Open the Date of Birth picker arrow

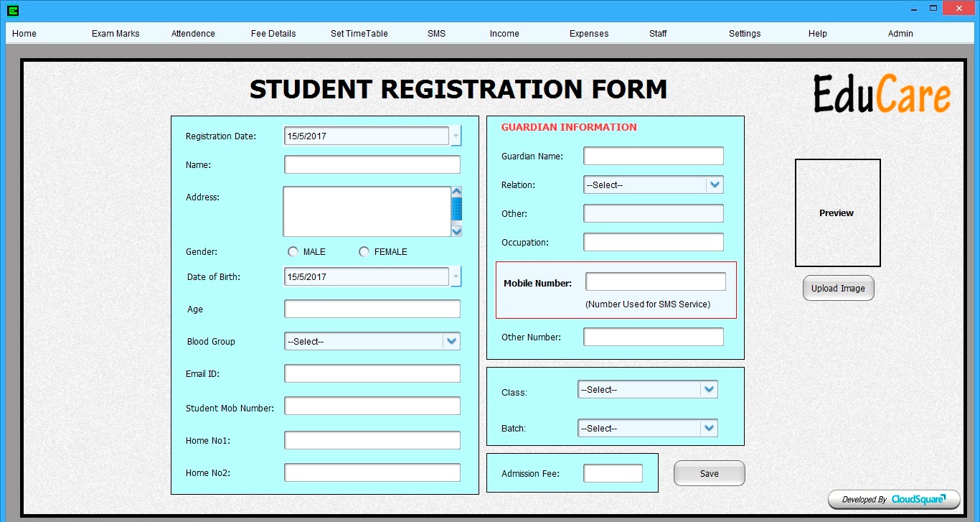pos(456,276)
